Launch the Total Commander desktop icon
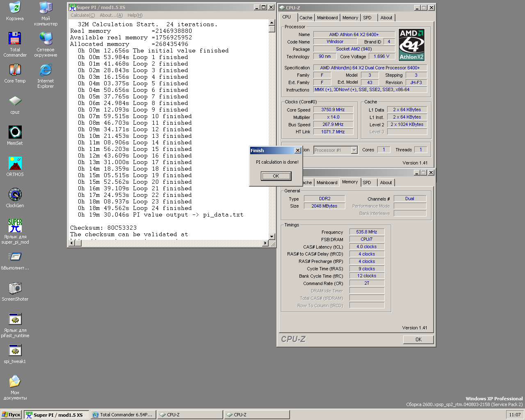This screenshot has width=525, height=420. tap(15, 44)
